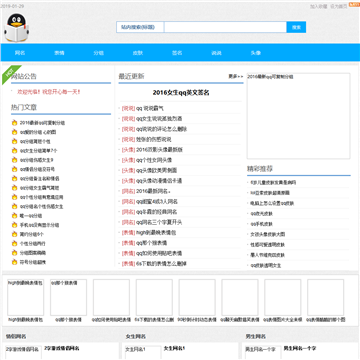Open hot article 唯一qq分组
The height and width of the screenshot is (360, 360).
31,216
